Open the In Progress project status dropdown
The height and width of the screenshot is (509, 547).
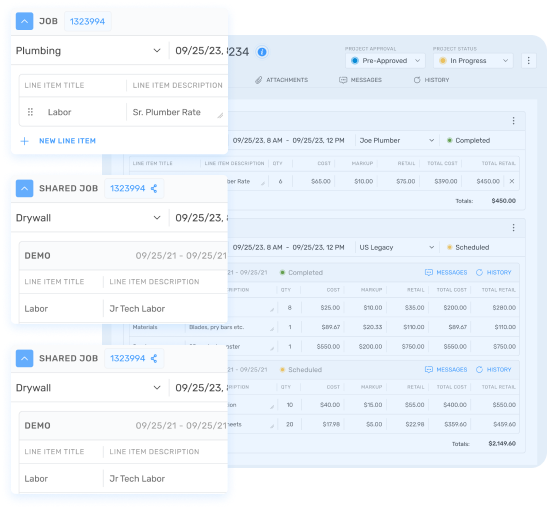473,61
